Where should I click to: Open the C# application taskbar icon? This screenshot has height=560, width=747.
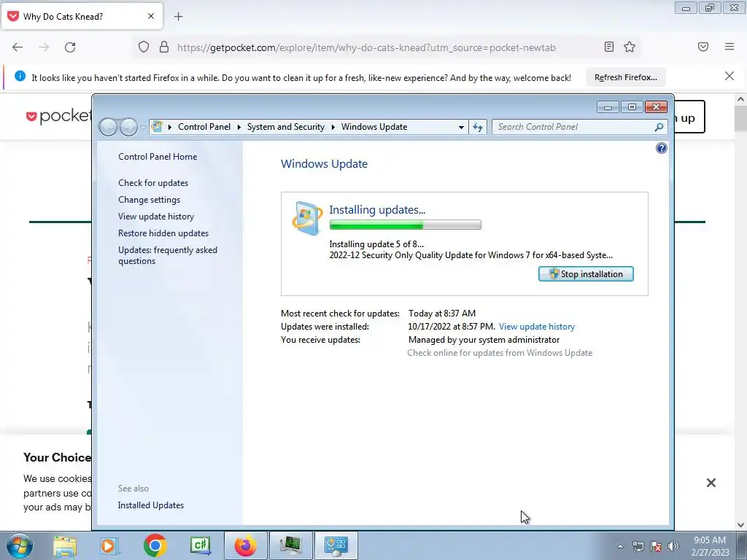click(200, 545)
